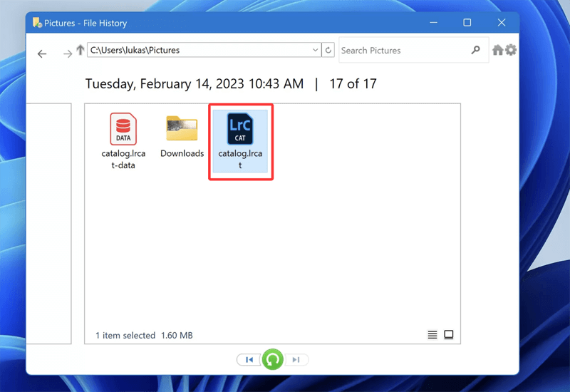Select the catalog.lrcat Lightroom catalog file
Viewport: 570px width, 392px height.
240,141
